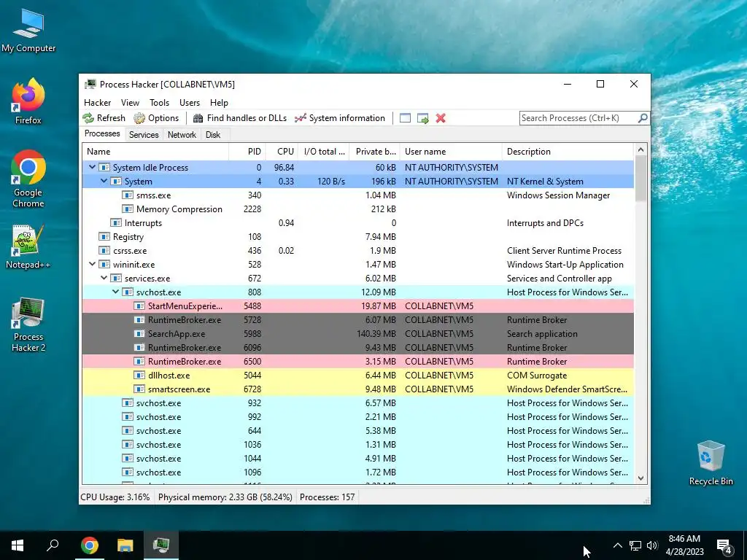Select the Memory Compression process icon

[x=127, y=209]
